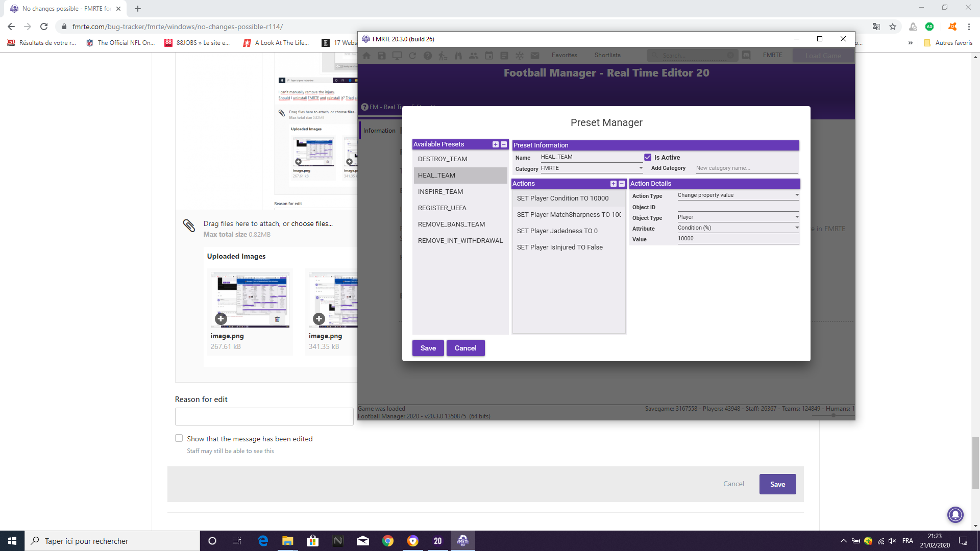Image resolution: width=980 pixels, height=551 pixels.
Task: Click the calendar icon in FMRTE toolbar
Action: click(x=489, y=56)
